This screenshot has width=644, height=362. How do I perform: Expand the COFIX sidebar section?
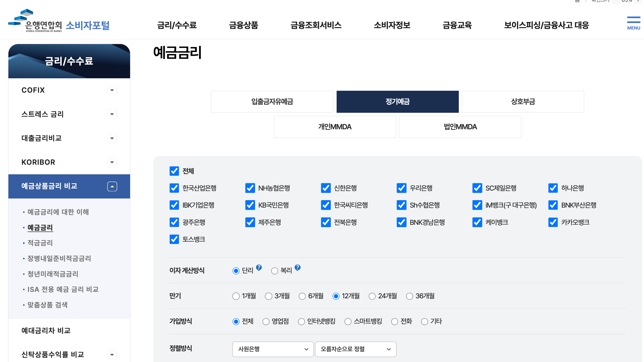[112, 90]
